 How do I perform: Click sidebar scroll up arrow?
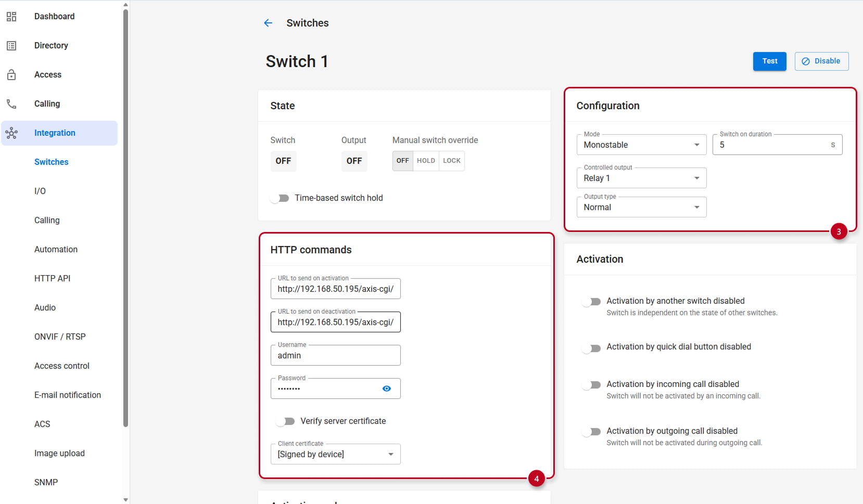(x=125, y=4)
